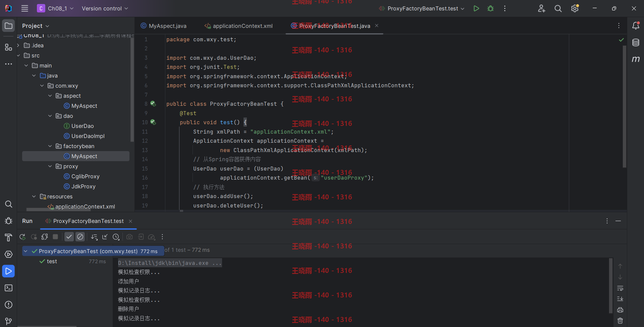This screenshot has width=644, height=327.
Task: Collapse the aspect package
Action: (x=50, y=96)
